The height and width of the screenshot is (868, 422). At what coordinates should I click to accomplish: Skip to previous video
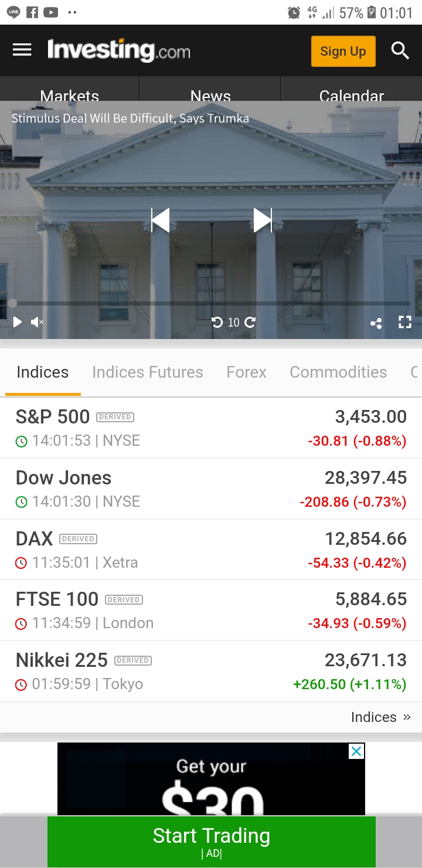(x=160, y=221)
